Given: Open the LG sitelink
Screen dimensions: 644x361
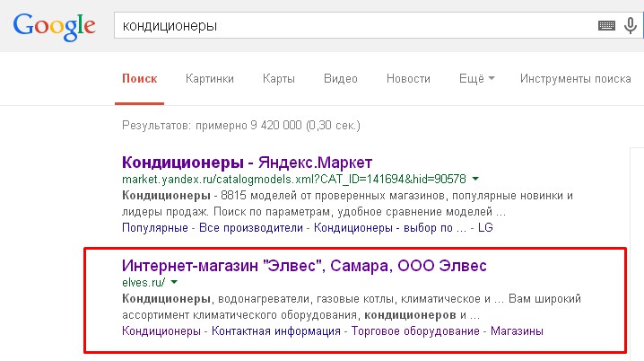Looking at the screenshot, I should tap(485, 227).
